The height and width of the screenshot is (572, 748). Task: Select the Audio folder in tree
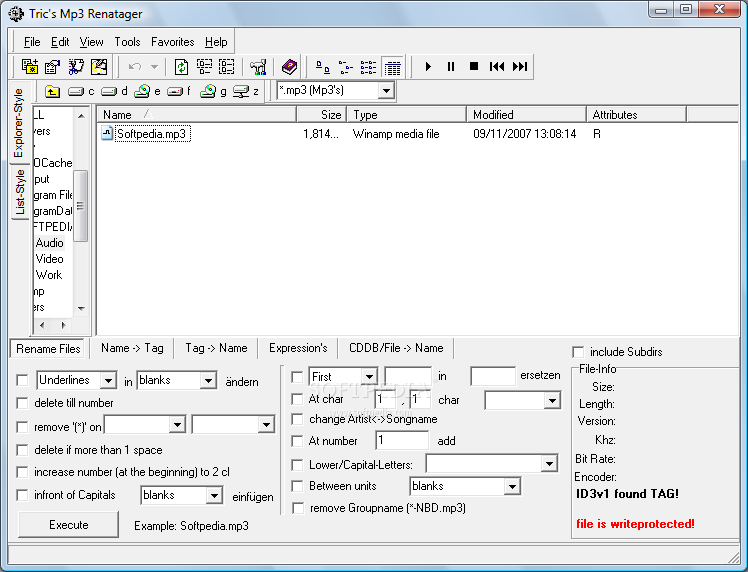point(50,243)
